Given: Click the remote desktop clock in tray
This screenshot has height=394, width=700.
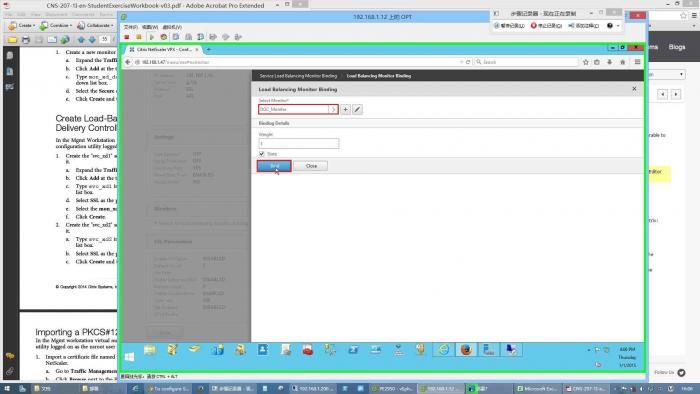Looking at the screenshot, I should [627, 357].
